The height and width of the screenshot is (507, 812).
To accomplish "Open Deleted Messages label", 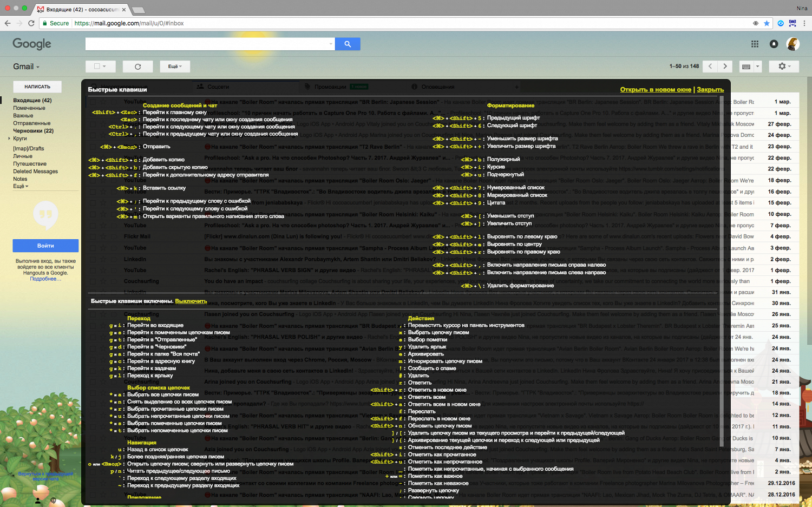I will tap(35, 171).
